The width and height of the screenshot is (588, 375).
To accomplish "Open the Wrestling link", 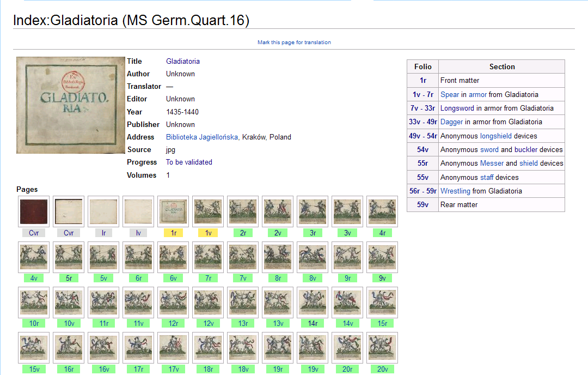I will pyautogui.click(x=455, y=191).
